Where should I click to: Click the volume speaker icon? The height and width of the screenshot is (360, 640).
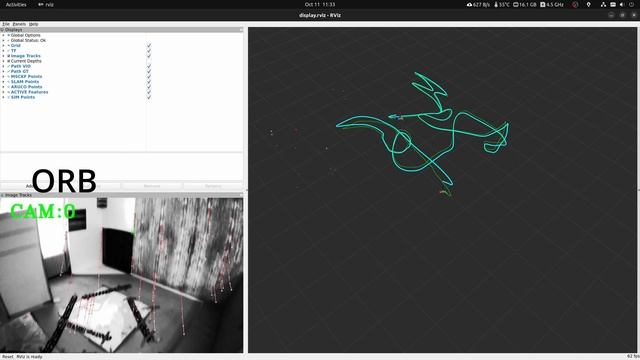click(x=622, y=4)
